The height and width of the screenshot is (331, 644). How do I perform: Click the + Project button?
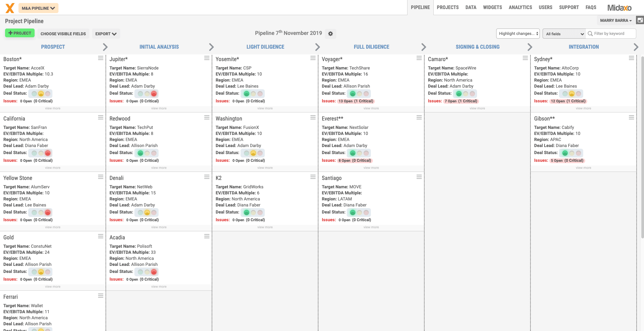(20, 33)
